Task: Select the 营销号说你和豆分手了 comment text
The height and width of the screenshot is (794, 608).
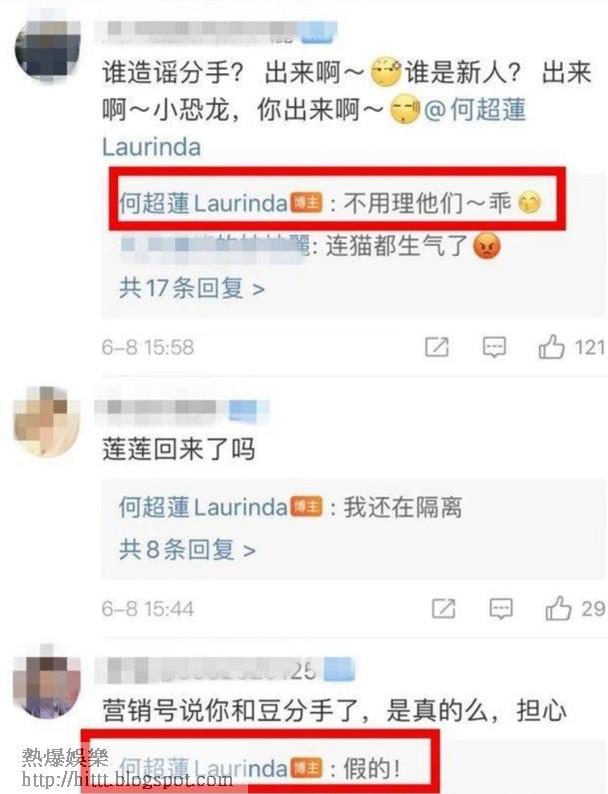Action: tap(334, 710)
